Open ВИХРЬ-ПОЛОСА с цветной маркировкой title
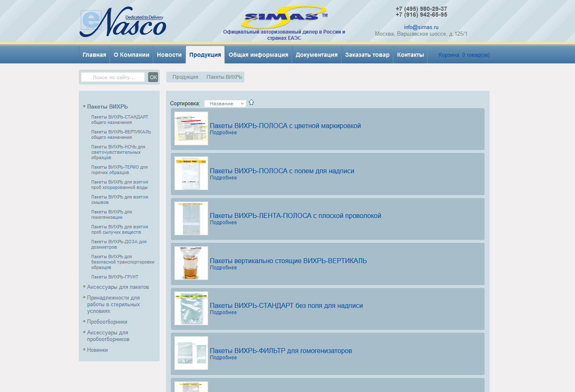Screen dimensions: 575x392 tap(285, 126)
